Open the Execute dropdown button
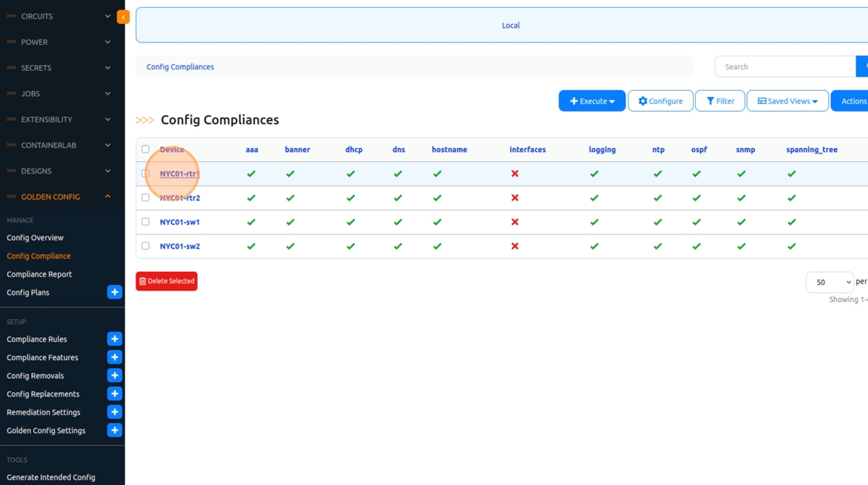This screenshot has height=485, width=868. (x=592, y=101)
